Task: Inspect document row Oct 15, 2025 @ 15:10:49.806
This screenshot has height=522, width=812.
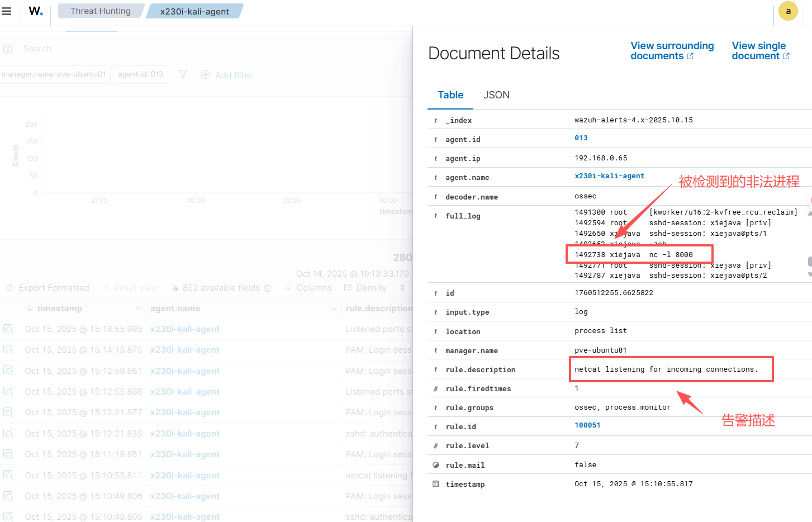Action: [x=8, y=496]
